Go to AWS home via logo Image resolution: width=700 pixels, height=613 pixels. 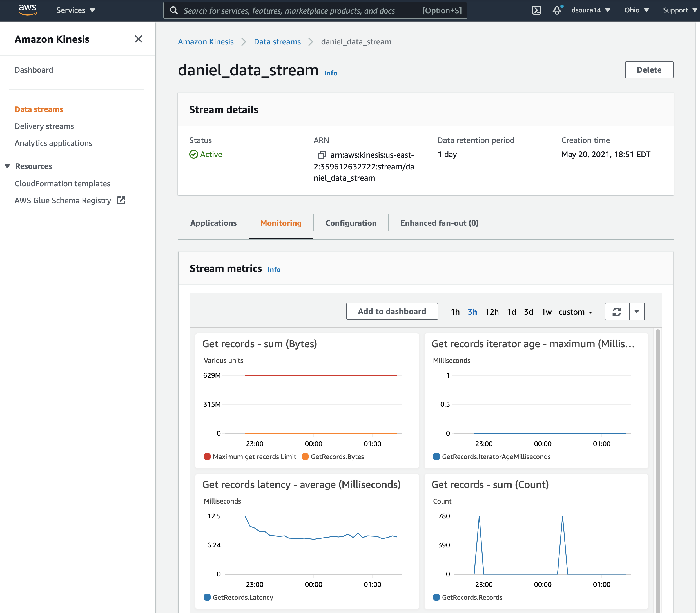coord(27,10)
